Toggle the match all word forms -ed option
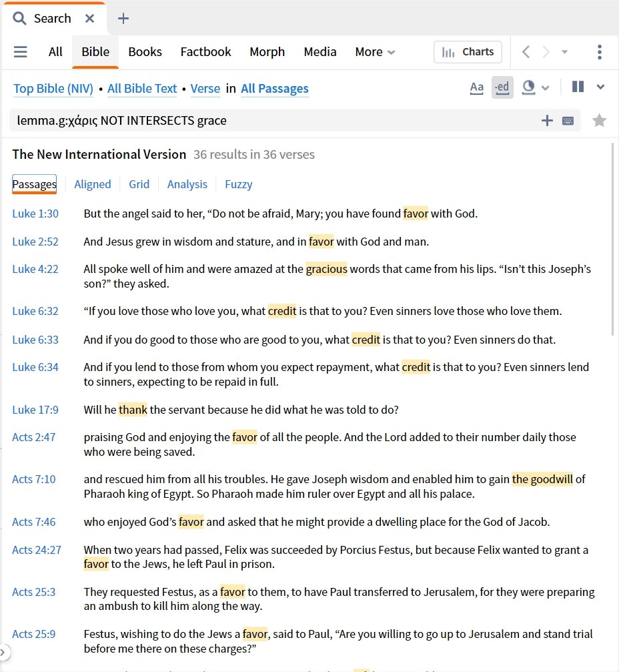Screen dimensions: 619x672 [x=502, y=87]
